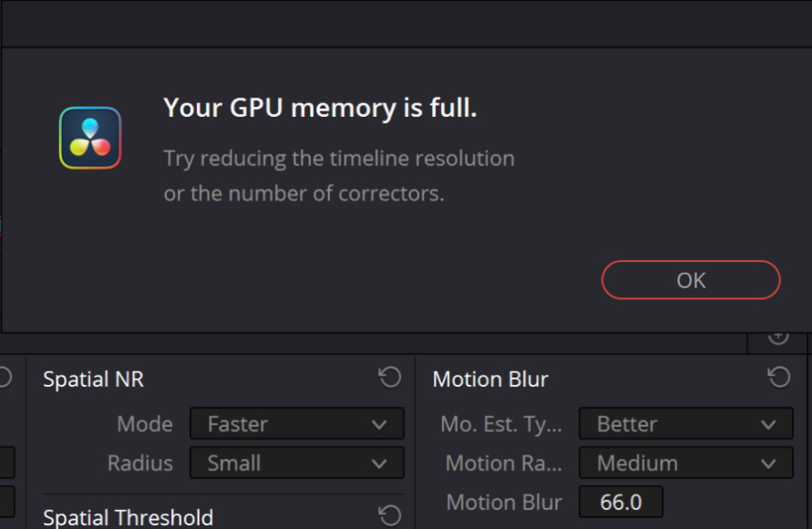812x529 pixels.
Task: Click the Motion Blur value field showing 66.0
Action: (621, 502)
